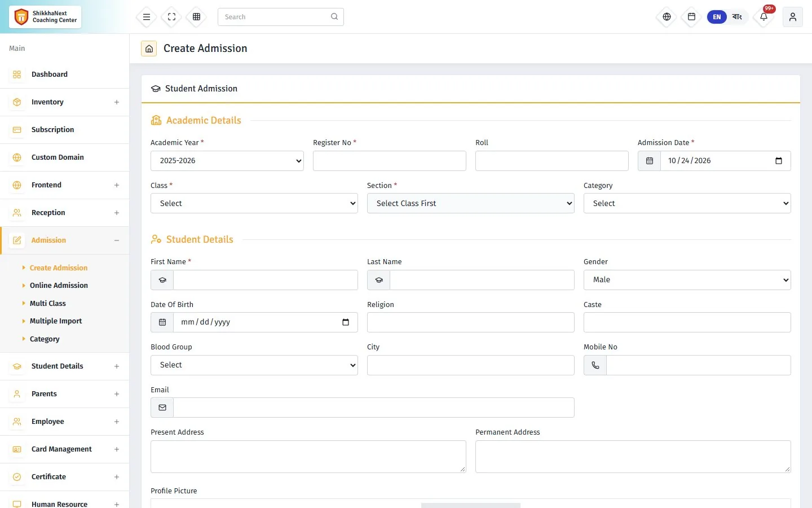Image resolution: width=812 pixels, height=508 pixels.
Task: Open the Academic Year dropdown
Action: [x=227, y=161]
